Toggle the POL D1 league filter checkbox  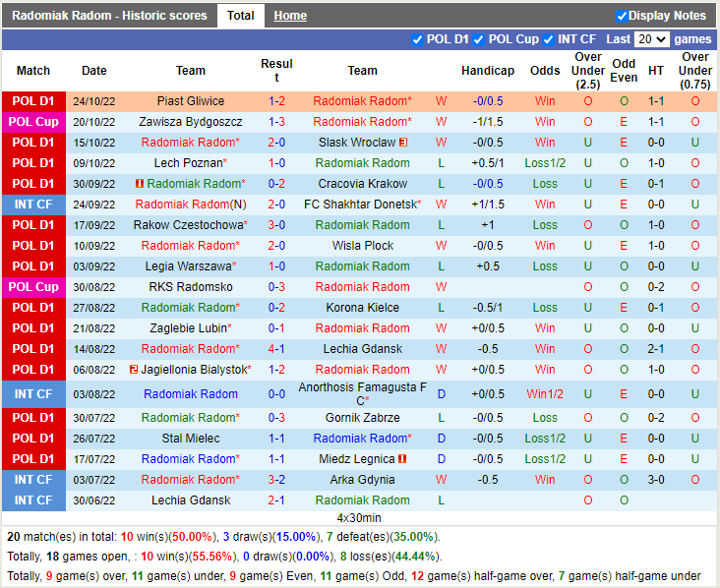point(418,39)
